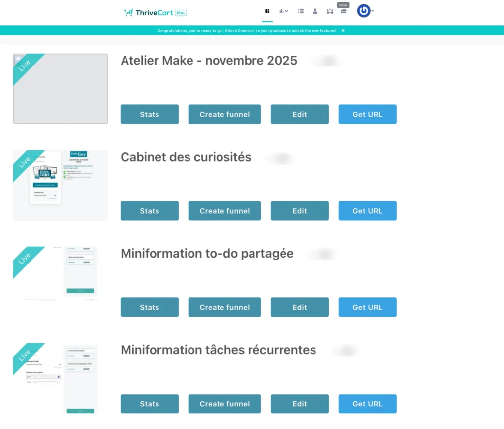The width and height of the screenshot is (504, 429).
Task: Click Create funnel for Cabinet des curiosités
Action: point(224,211)
